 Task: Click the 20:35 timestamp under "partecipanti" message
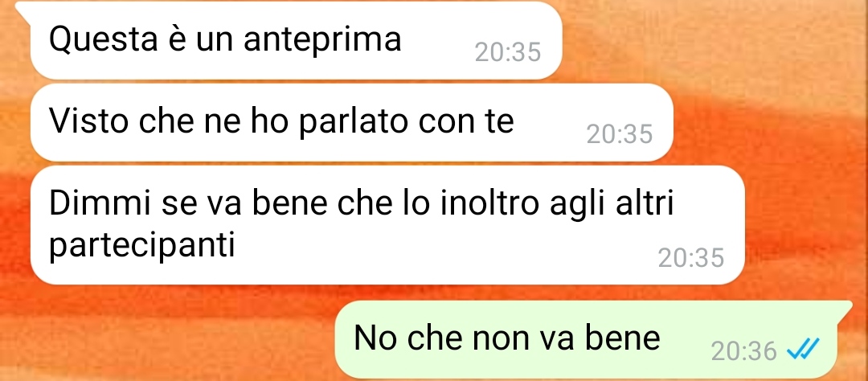pos(691,257)
